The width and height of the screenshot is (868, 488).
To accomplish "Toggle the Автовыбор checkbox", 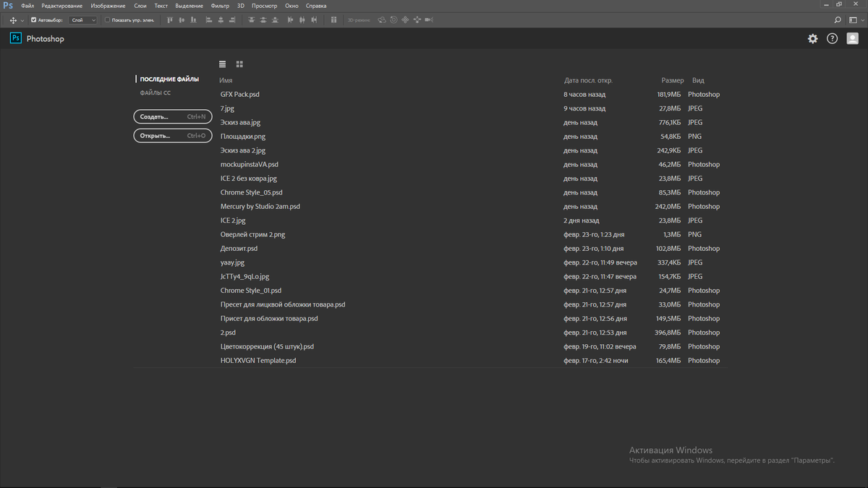I will point(33,20).
